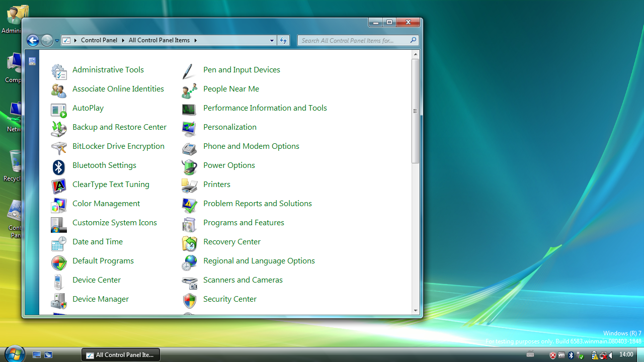Open the Power Options battery icon
644x362 pixels.
(190, 167)
